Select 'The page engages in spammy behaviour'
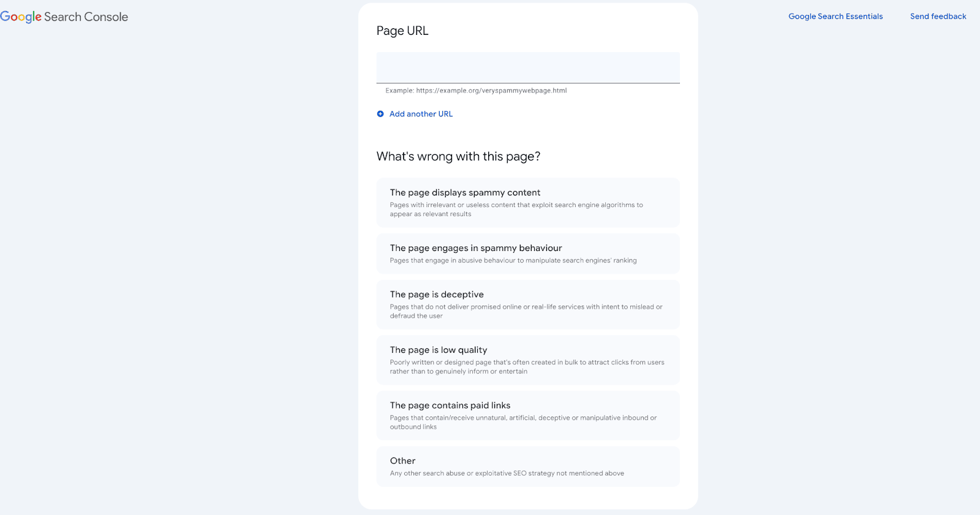Image resolution: width=980 pixels, height=515 pixels. pyautogui.click(x=527, y=253)
